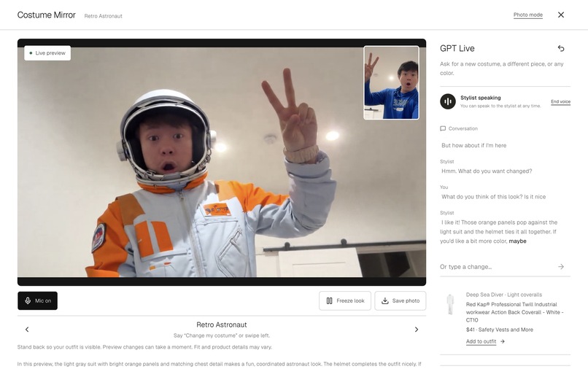Close the Costume Mirror with the X icon
This screenshot has height=369, width=588.
(560, 15)
